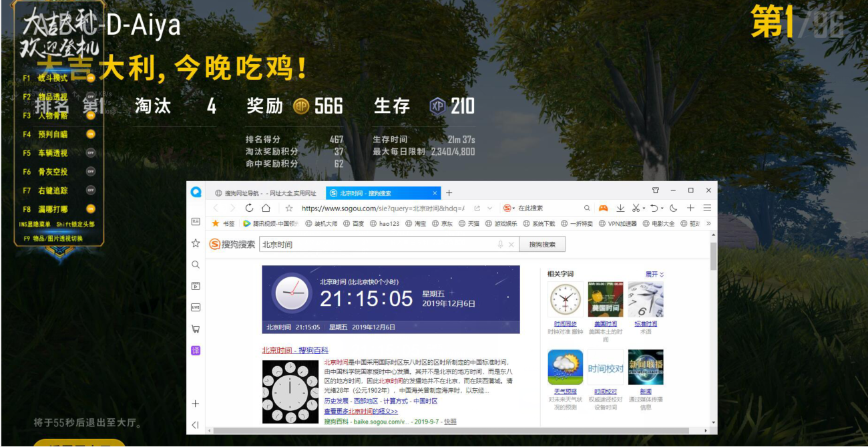
Task: Open the 书签 bookmarks menu
Action: pos(223,224)
